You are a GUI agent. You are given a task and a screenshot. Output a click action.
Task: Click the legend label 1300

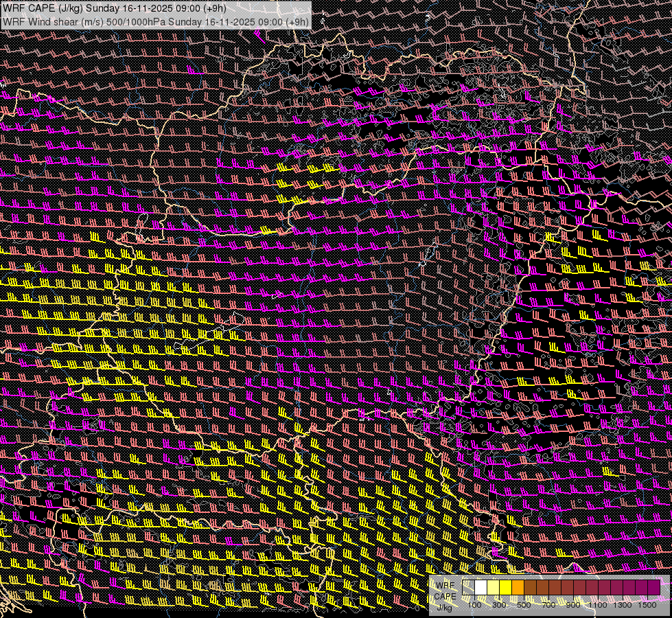(x=623, y=605)
